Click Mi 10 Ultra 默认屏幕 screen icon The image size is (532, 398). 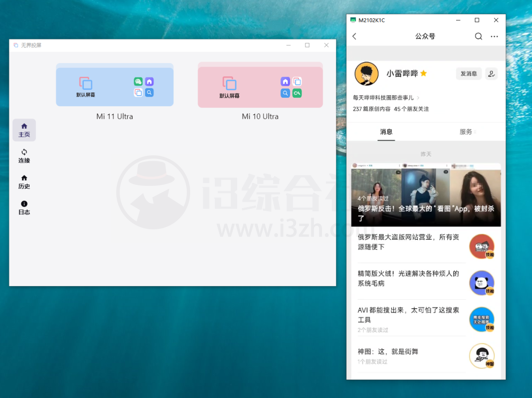click(230, 87)
